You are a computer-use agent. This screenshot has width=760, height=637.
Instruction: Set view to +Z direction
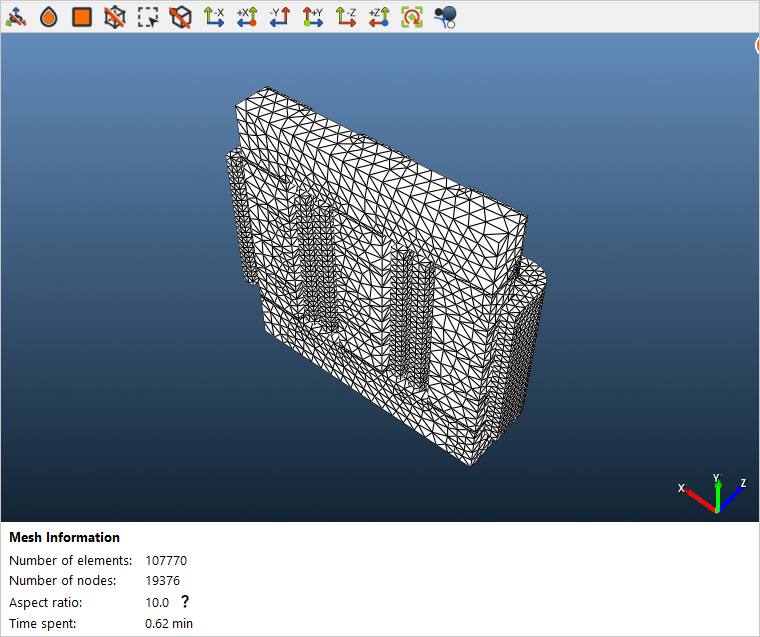pos(379,17)
